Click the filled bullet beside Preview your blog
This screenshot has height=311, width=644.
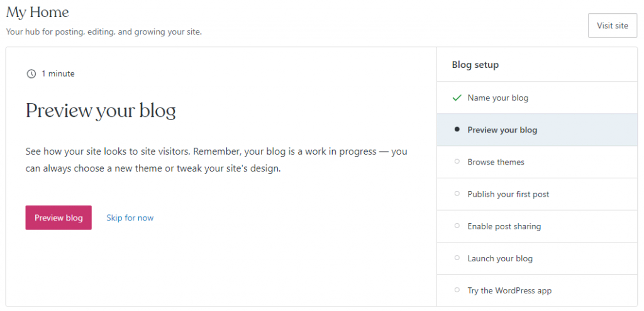tap(457, 130)
